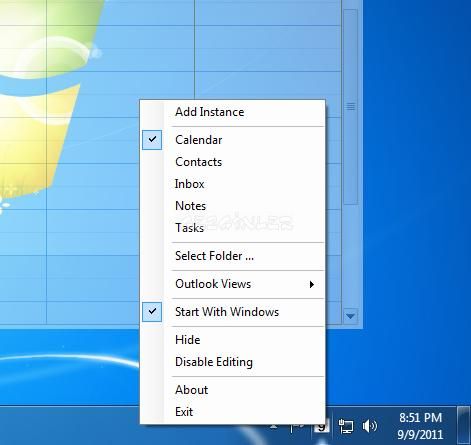Screen dimensions: 471x445
Task: Open the volume speaker tray icon
Action: click(369, 426)
